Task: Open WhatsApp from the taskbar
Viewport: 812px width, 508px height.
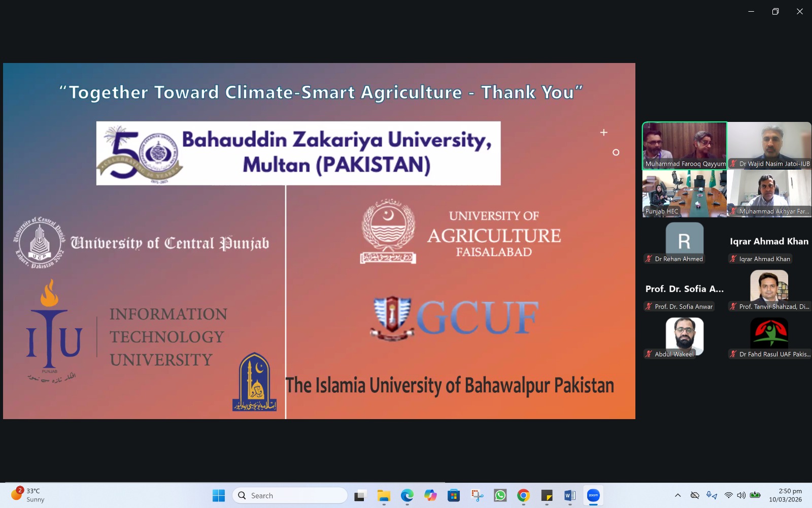Action: [500, 495]
